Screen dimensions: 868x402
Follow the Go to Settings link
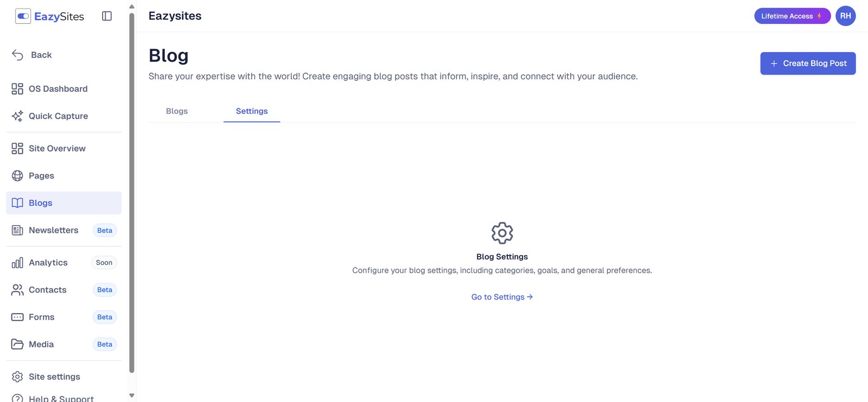coord(502,297)
